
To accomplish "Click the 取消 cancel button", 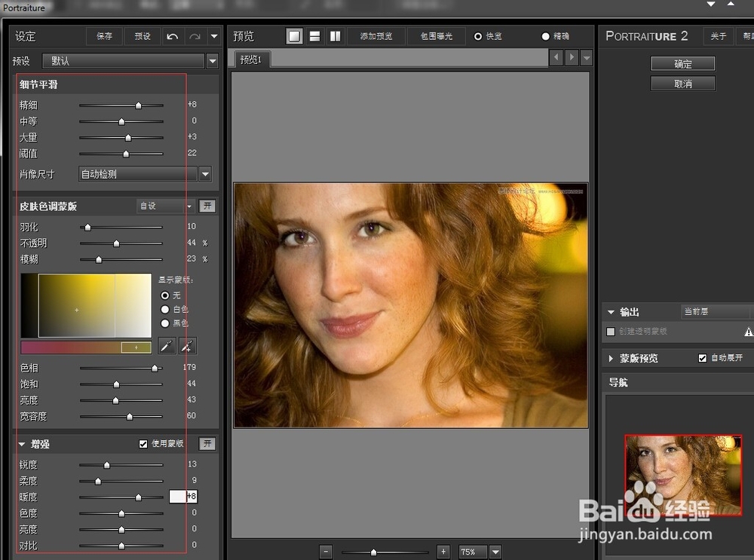I will [683, 84].
